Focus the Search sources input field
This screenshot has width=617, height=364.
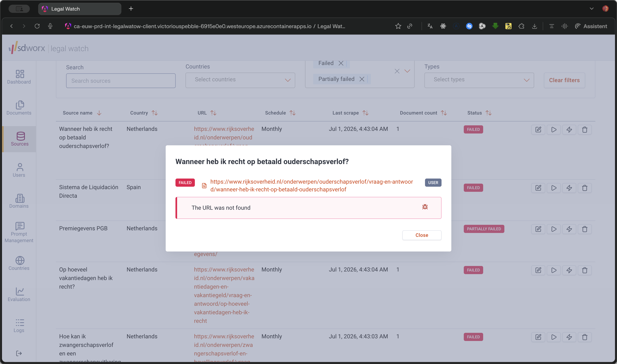[x=121, y=81]
